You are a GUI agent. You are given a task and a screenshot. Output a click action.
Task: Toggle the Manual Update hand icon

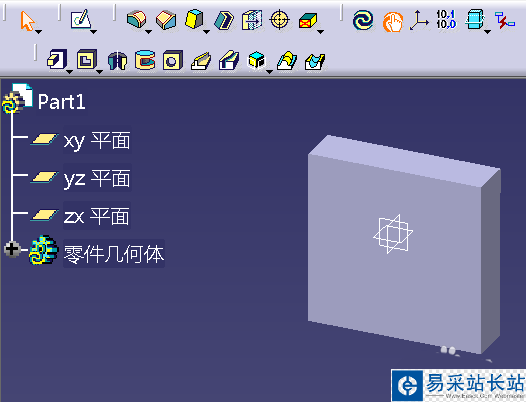point(392,21)
